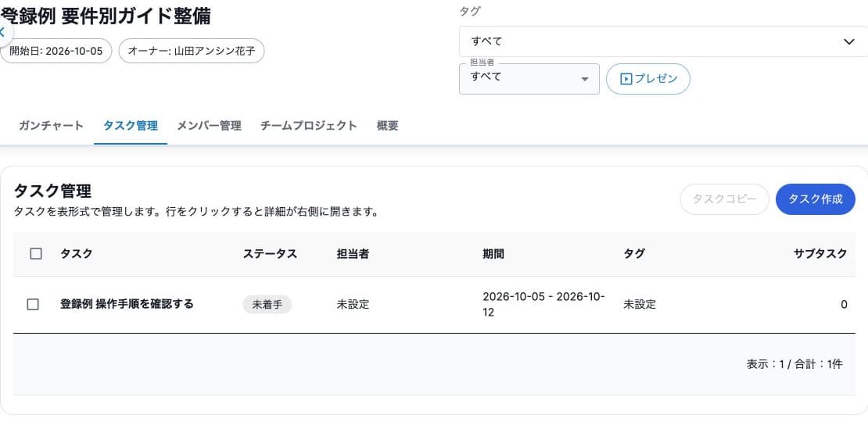Viewport: 868px width, 422px height.
Task: Expand the 担当者 filter combo box
Action: pyautogui.click(x=529, y=79)
